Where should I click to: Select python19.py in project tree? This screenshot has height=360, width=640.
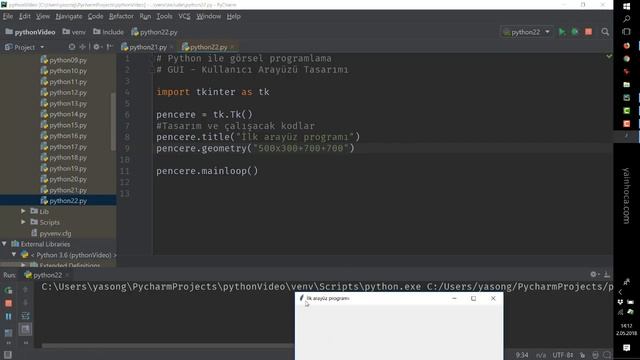(x=64, y=168)
